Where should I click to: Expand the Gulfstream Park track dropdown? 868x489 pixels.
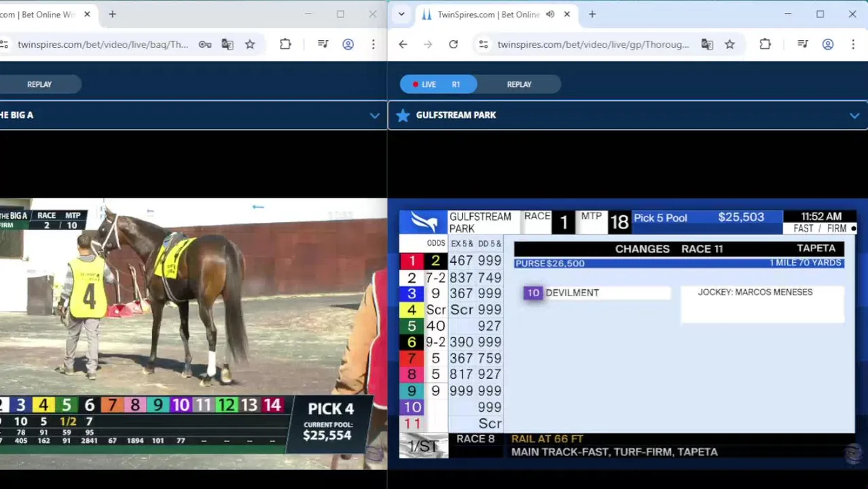(x=854, y=115)
